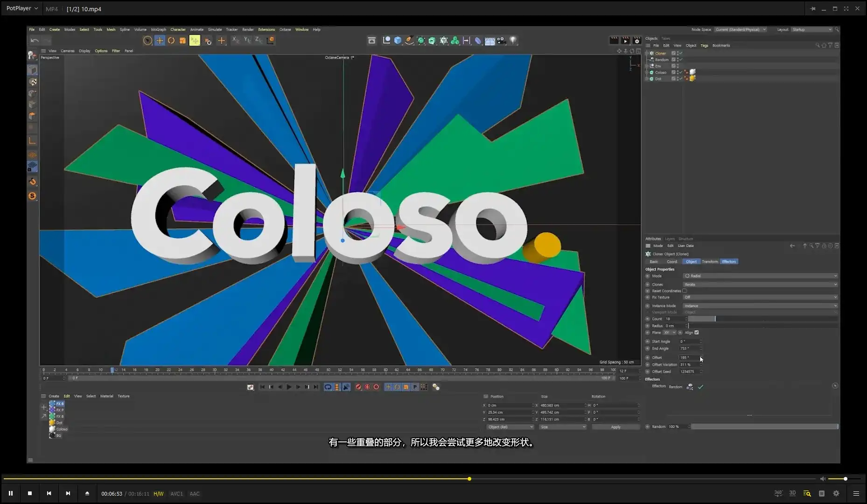Click the H/W decoding button in PotPlayer
This screenshot has width=867, height=504.
(x=158, y=493)
